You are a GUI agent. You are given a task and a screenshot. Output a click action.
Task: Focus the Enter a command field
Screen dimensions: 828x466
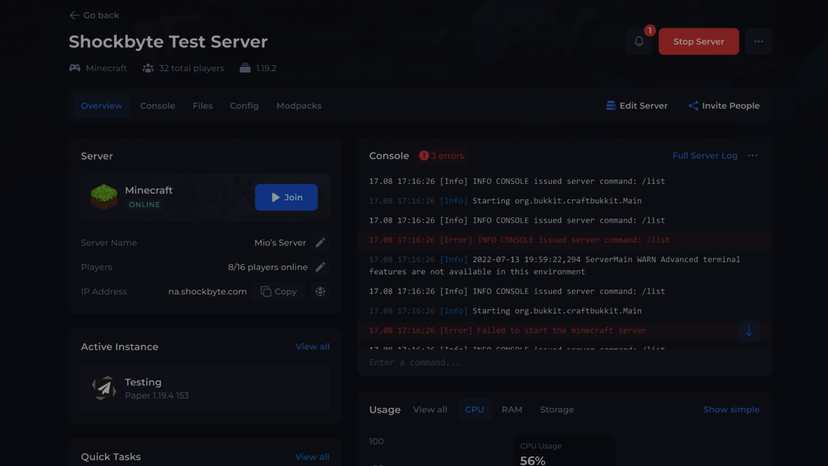[564, 362]
